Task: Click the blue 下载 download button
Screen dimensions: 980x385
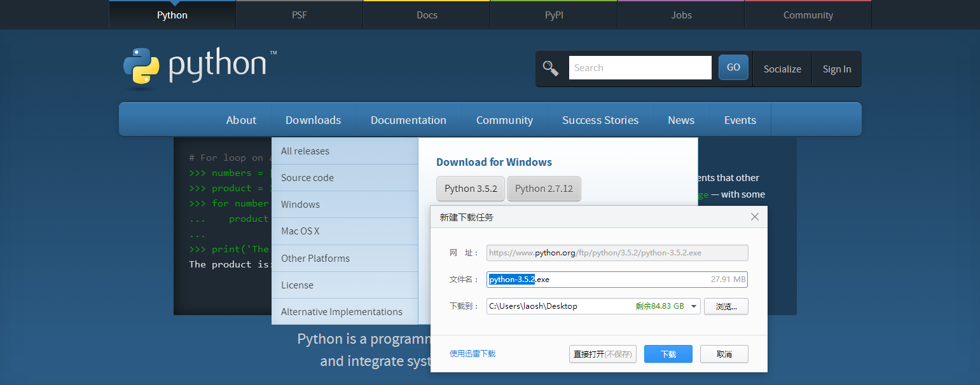Action: [668, 354]
